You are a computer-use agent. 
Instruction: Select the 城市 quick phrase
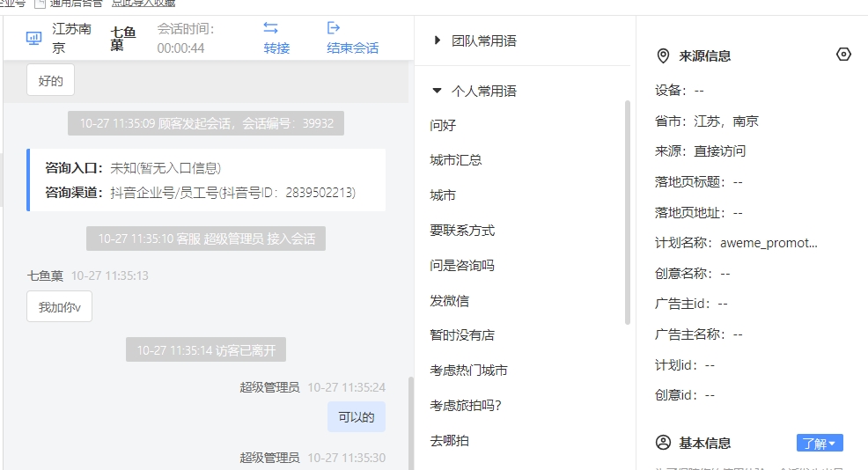(x=443, y=195)
